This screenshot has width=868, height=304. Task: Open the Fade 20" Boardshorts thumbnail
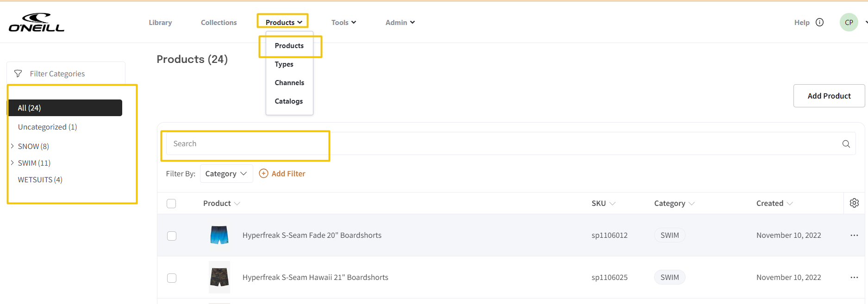pos(219,235)
